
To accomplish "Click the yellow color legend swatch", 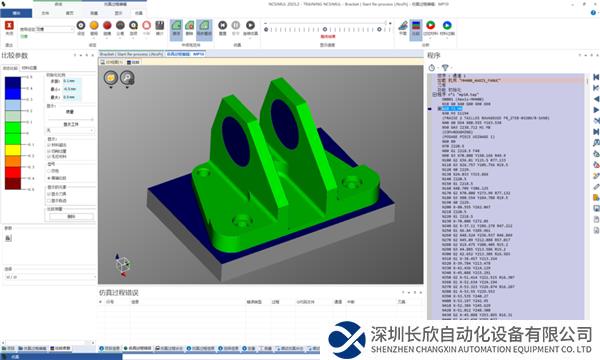I will (x=13, y=150).
